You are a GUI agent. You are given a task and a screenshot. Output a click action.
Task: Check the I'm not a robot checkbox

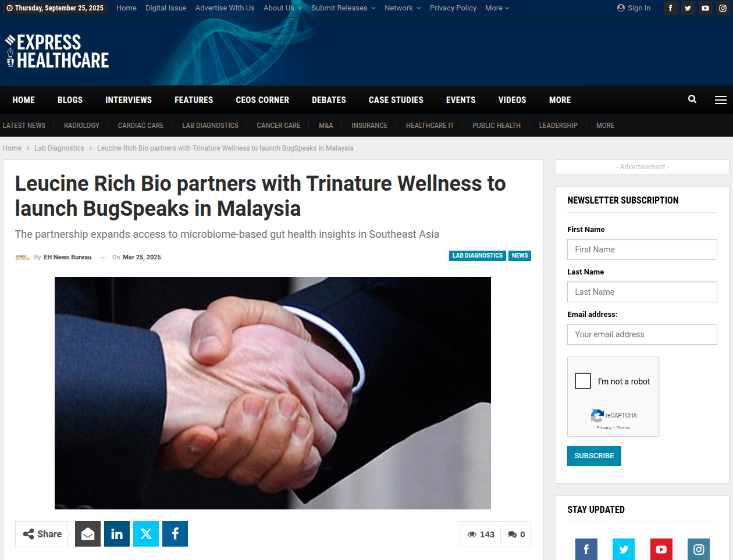(x=583, y=381)
